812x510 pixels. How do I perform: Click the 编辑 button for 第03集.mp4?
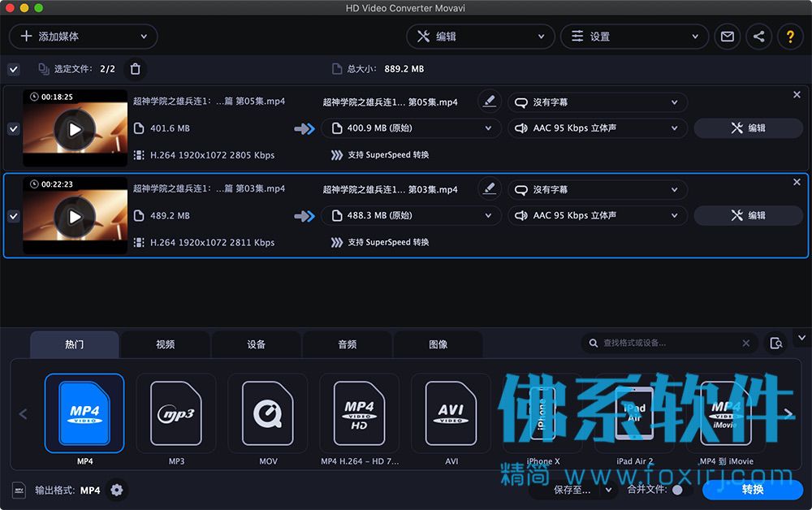[x=749, y=216]
